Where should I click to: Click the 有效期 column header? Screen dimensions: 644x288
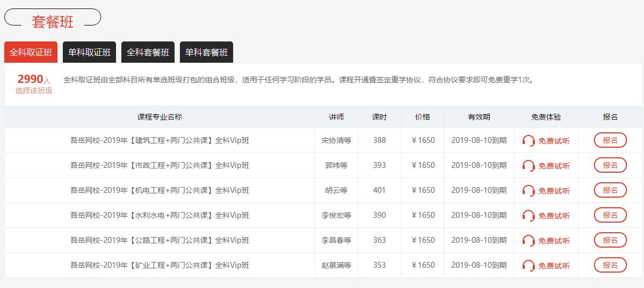[479, 117]
